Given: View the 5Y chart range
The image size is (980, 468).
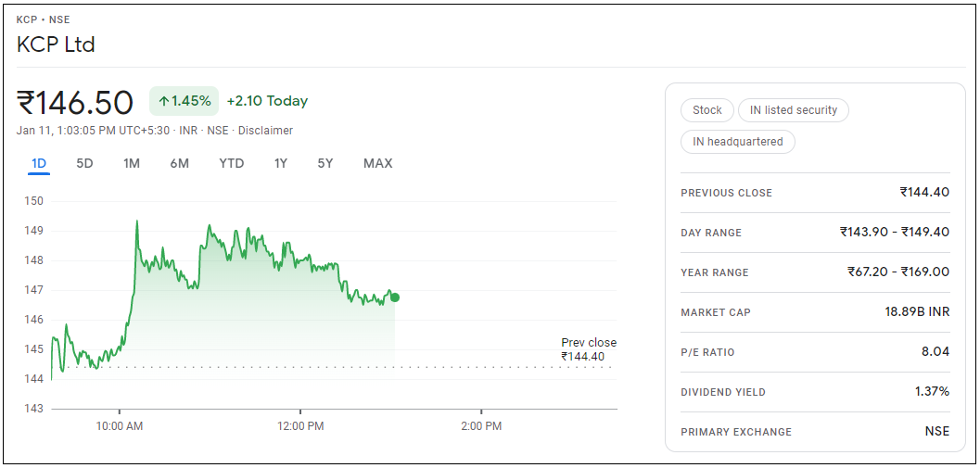Looking at the screenshot, I should pyautogui.click(x=325, y=164).
